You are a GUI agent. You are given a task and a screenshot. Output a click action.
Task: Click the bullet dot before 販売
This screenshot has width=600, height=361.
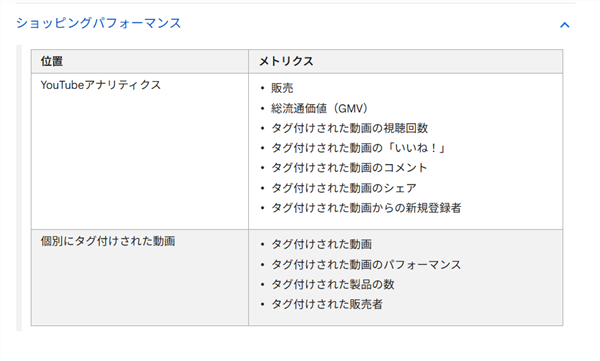pyautogui.click(x=262, y=88)
